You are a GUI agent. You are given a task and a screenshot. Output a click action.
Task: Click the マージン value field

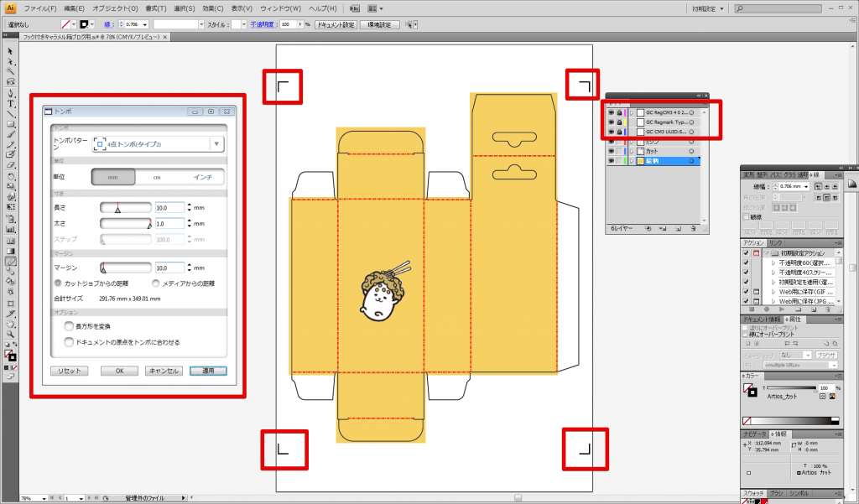coord(169,268)
